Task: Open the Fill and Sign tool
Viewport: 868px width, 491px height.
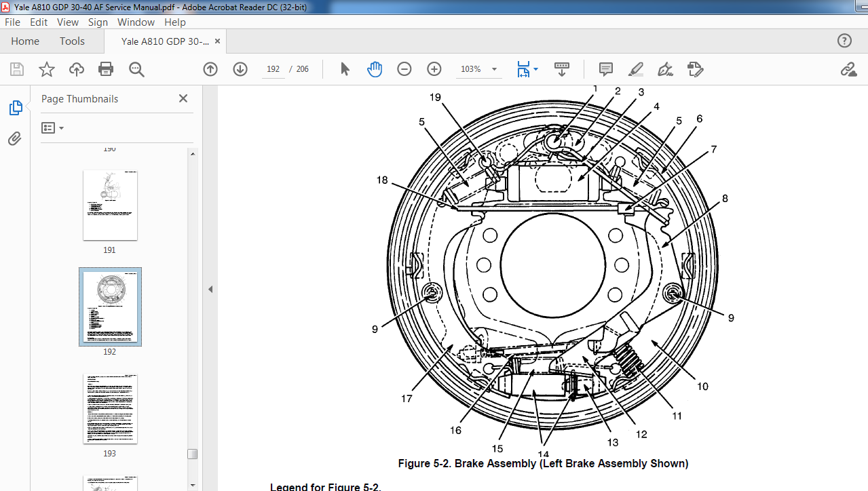Action: pos(666,69)
